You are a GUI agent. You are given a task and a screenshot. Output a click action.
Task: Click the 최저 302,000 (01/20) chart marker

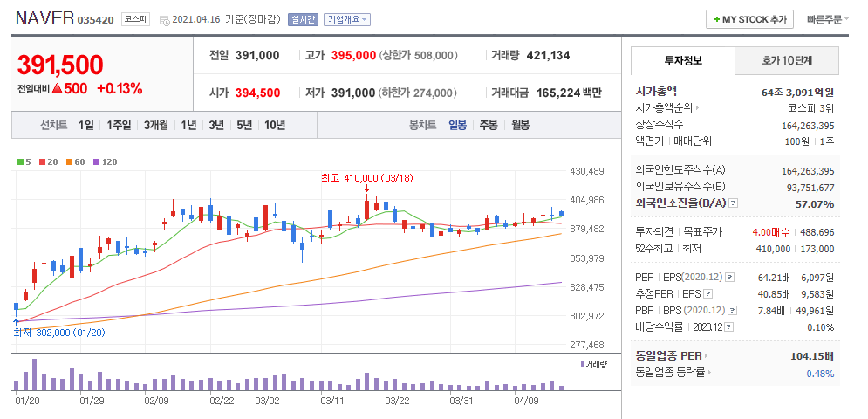pyautogui.click(x=59, y=333)
